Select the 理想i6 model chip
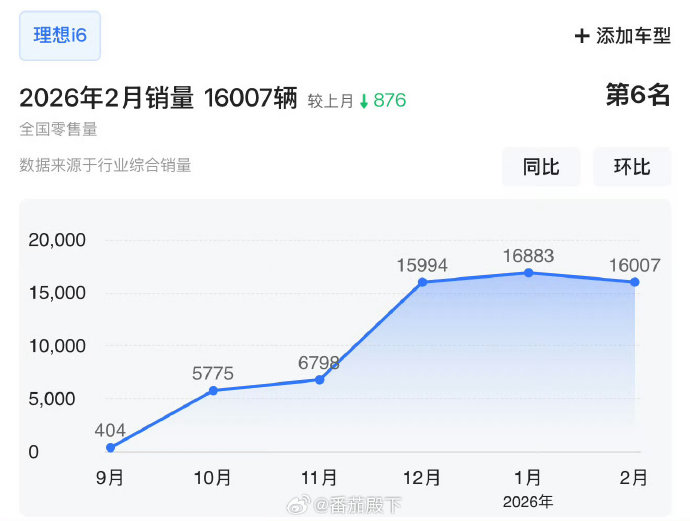 click(60, 36)
